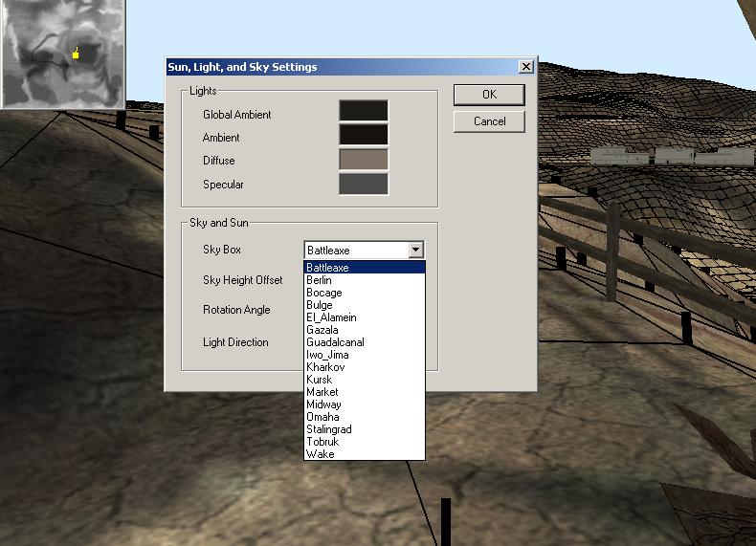
Task: Click the Cancel button
Action: coord(489,121)
